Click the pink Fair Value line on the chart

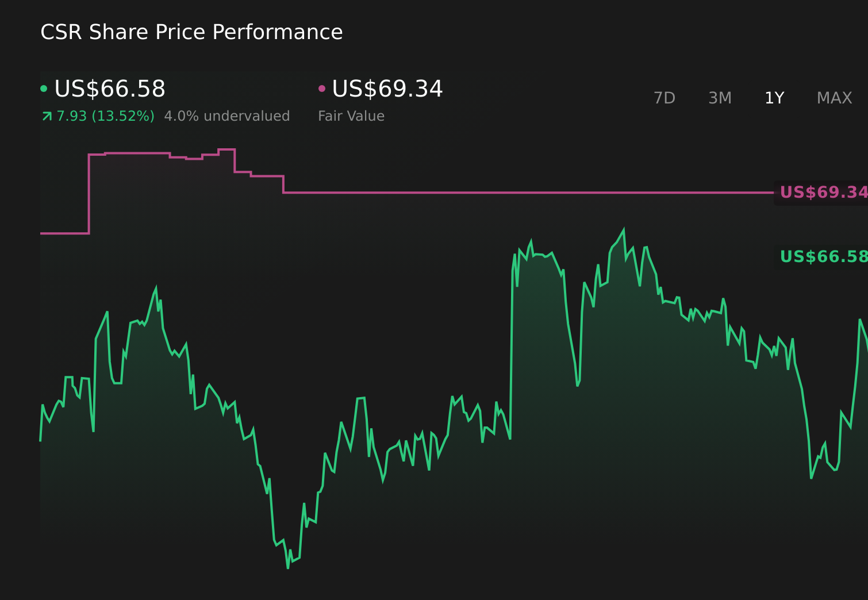(460, 194)
